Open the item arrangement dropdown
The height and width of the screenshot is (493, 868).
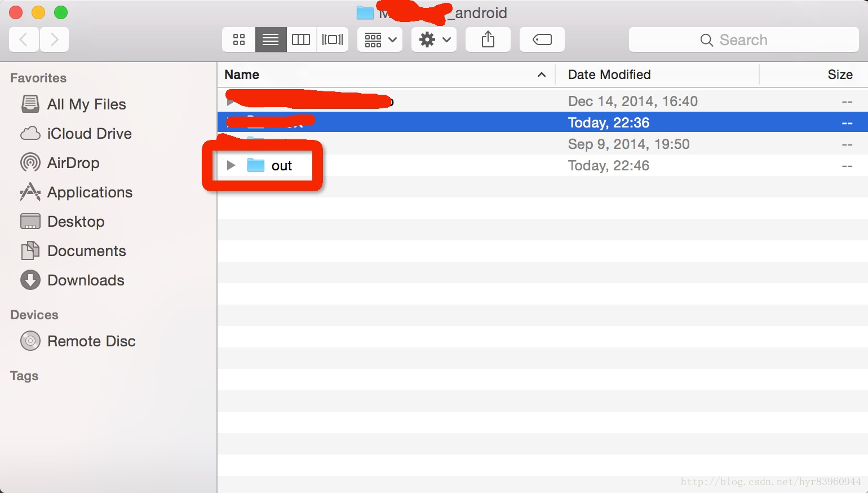(380, 39)
